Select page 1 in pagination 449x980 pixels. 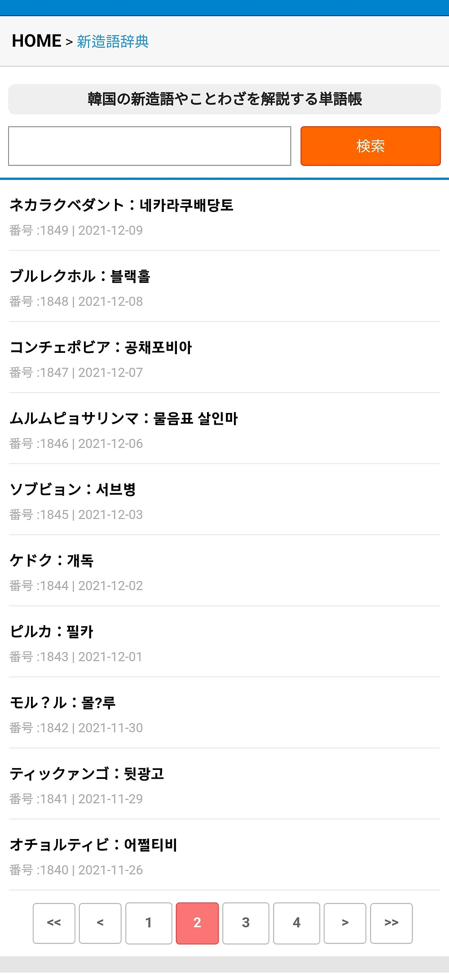pyautogui.click(x=149, y=923)
